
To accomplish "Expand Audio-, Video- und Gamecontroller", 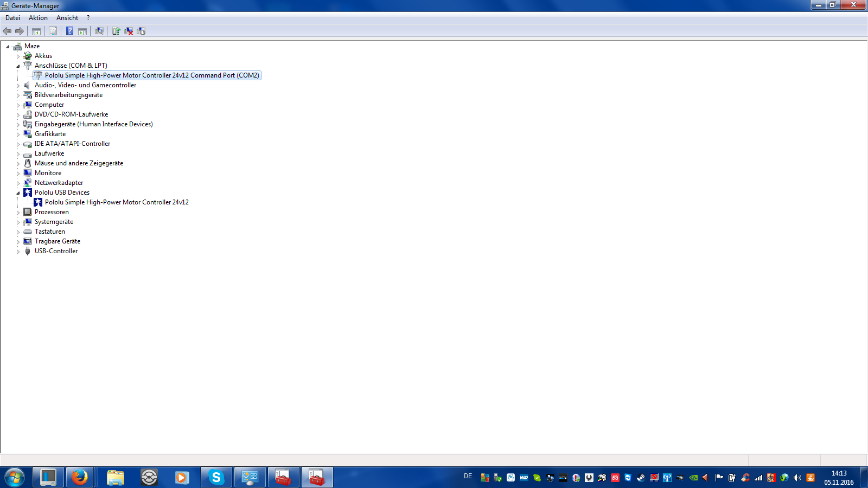I will [18, 86].
